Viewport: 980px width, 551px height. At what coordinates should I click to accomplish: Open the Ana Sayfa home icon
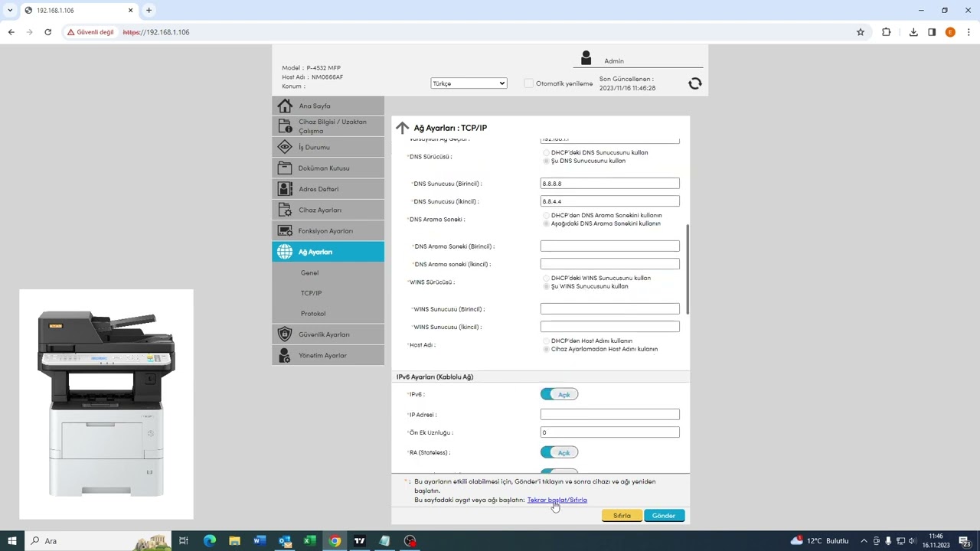coord(285,106)
